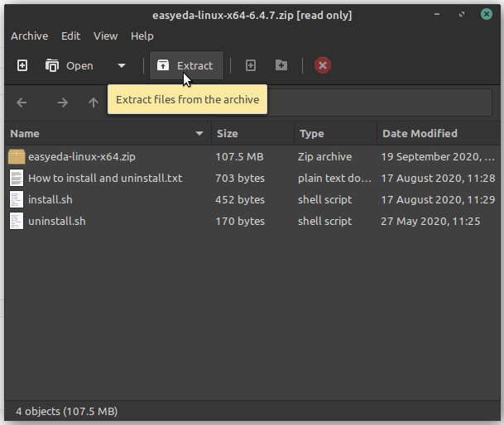Image resolution: width=504 pixels, height=425 pixels.
Task: Open the Edit menu
Action: pos(70,36)
